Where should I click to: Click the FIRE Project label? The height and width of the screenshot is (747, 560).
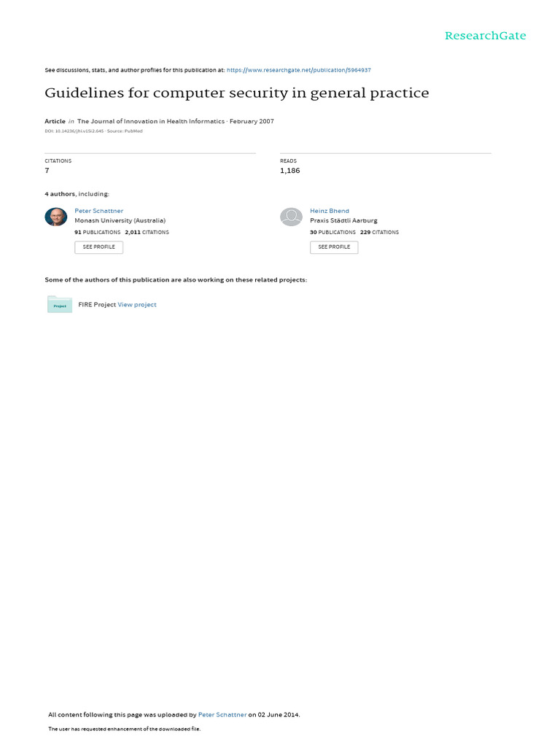96,305
